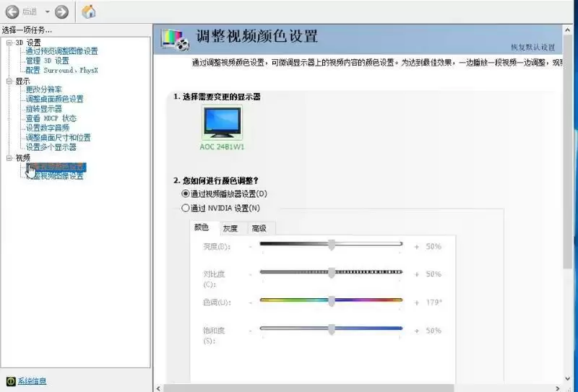Viewport: 578px width, 392px height.
Task: Click the plus beside contrast 50%
Action: click(417, 274)
